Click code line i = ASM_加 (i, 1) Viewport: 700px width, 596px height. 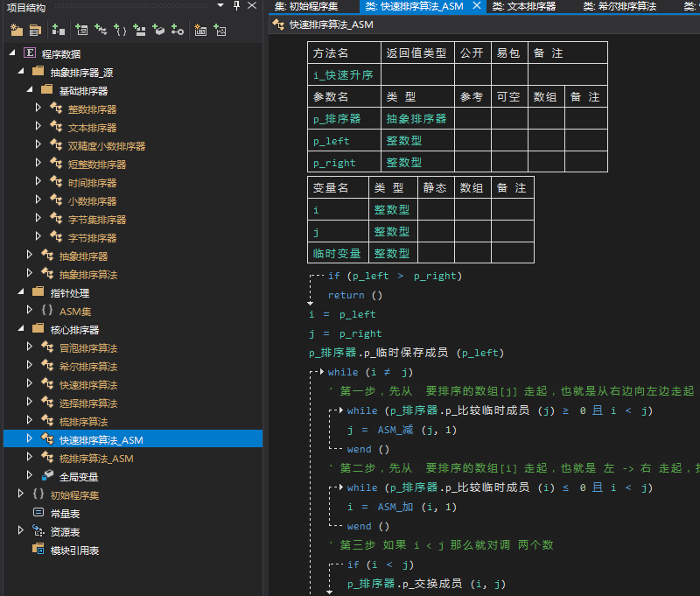tap(402, 507)
